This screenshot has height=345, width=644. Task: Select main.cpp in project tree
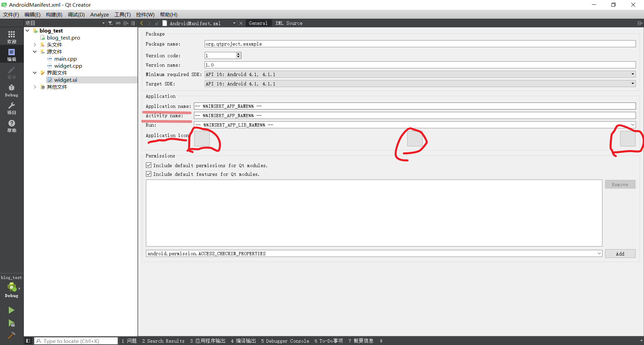[x=65, y=59]
